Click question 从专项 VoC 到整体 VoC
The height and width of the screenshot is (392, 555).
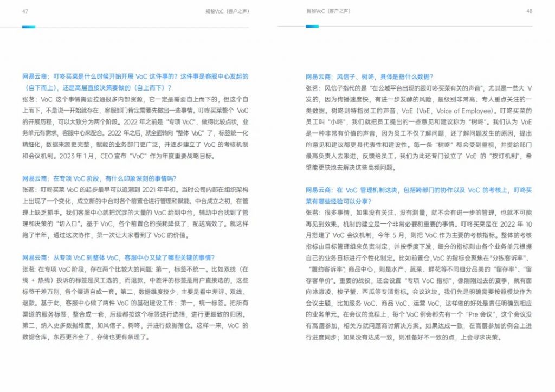118,258
